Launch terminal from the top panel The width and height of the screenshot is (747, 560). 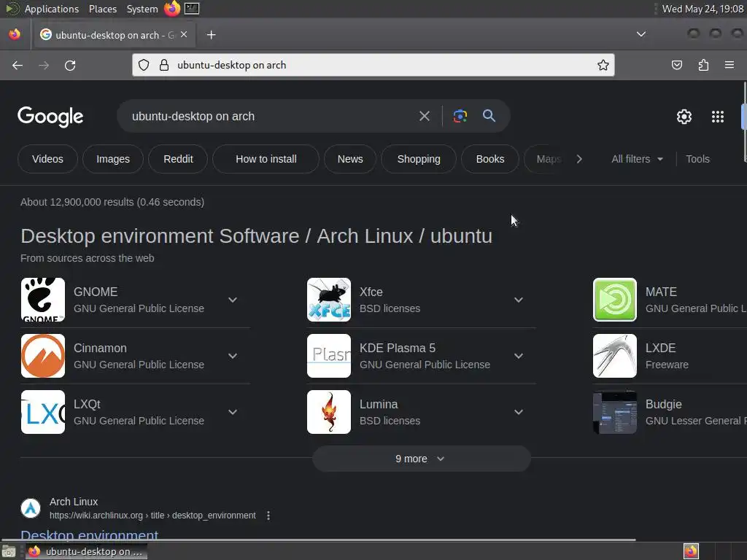[192, 9]
